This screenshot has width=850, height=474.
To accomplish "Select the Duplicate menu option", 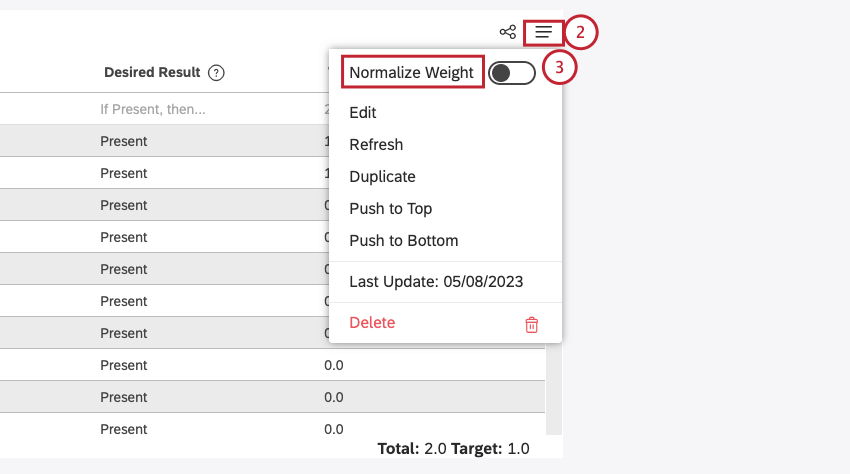I will point(382,177).
